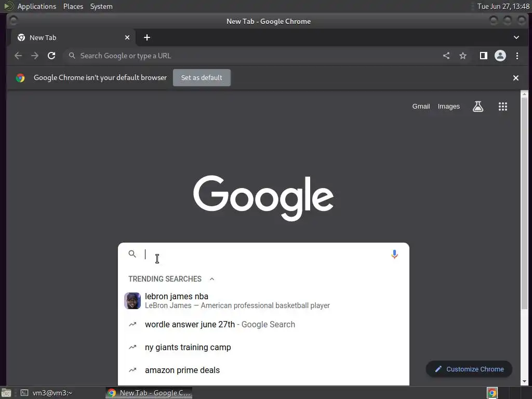Open the Gmail link
Viewport: 532px width, 399px height.
421,106
